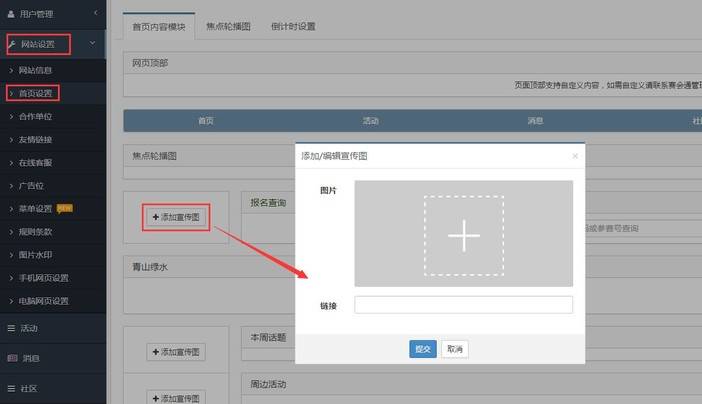
Task: Click the 链接 input field
Action: [x=463, y=305]
